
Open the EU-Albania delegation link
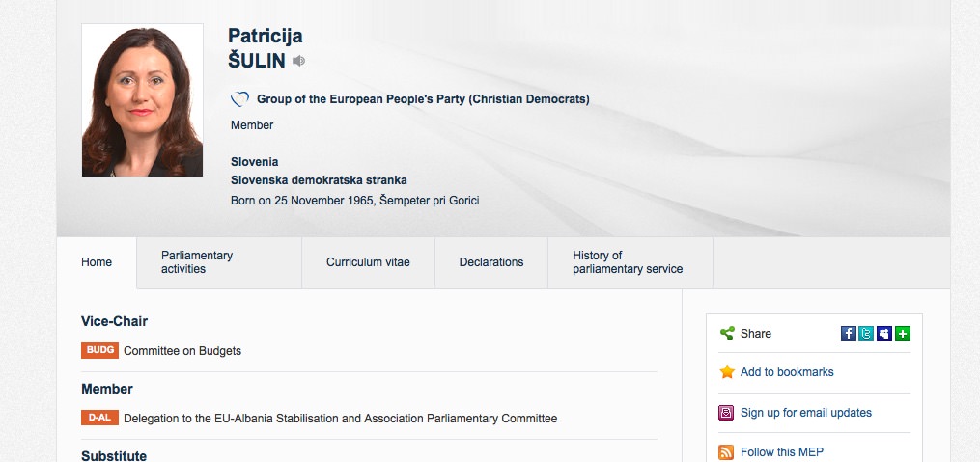340,419
